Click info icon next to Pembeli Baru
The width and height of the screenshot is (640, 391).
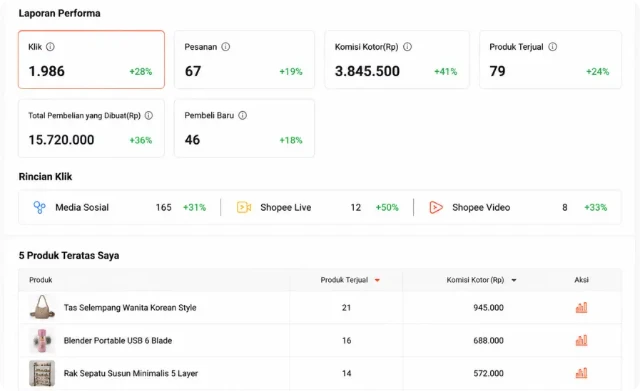[x=242, y=116]
